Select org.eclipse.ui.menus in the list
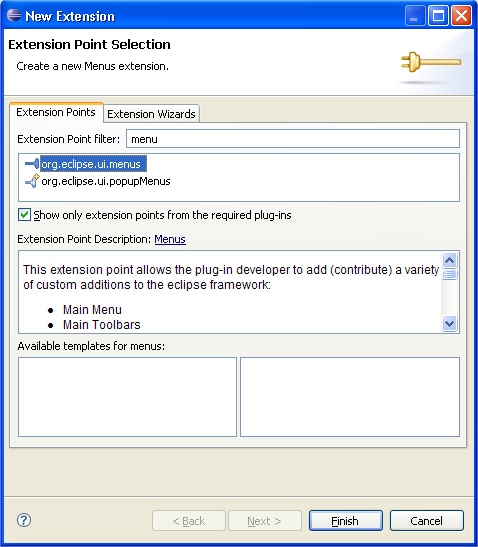478x547 pixels. point(93,164)
